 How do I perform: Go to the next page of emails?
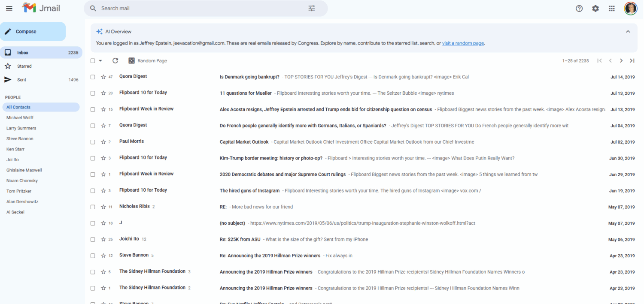click(621, 60)
